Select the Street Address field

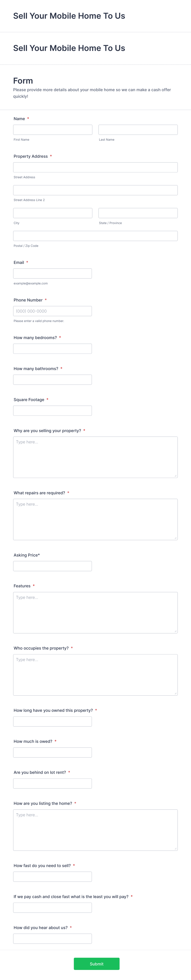[95, 167]
